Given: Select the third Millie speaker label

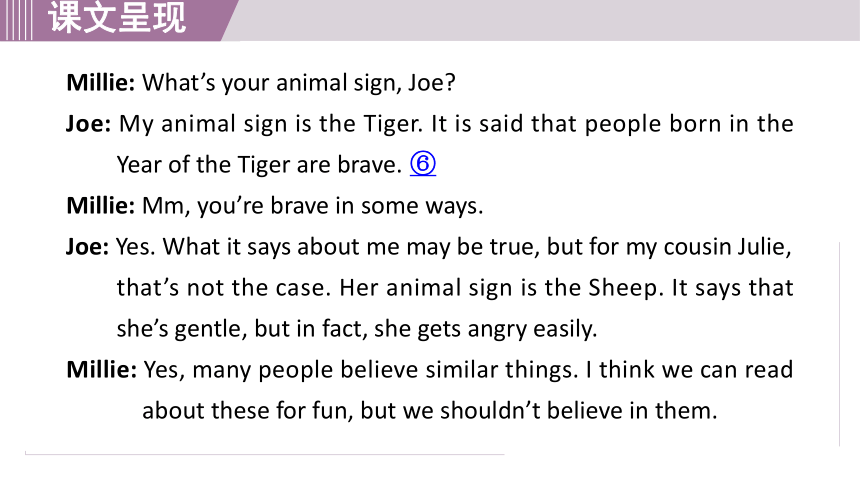Looking at the screenshot, I should (x=101, y=370).
